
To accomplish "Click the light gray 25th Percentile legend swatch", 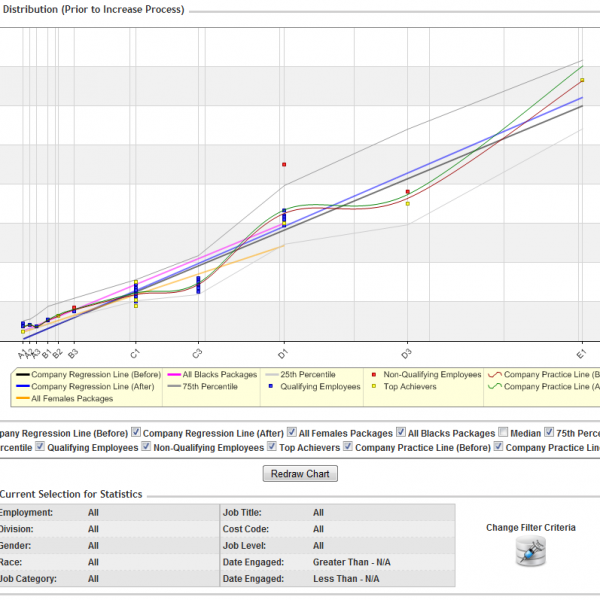I will tap(272, 375).
